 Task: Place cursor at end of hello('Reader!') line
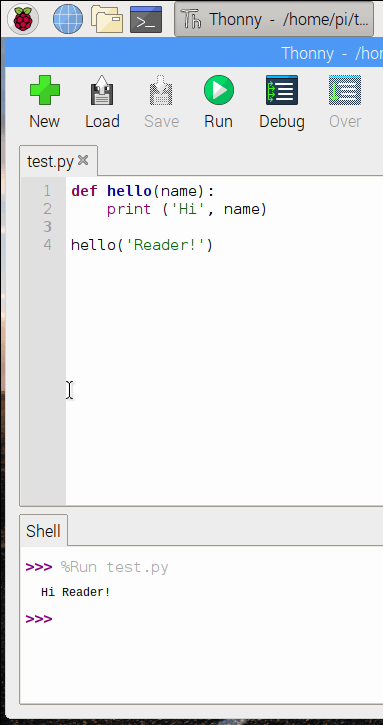[214, 245]
